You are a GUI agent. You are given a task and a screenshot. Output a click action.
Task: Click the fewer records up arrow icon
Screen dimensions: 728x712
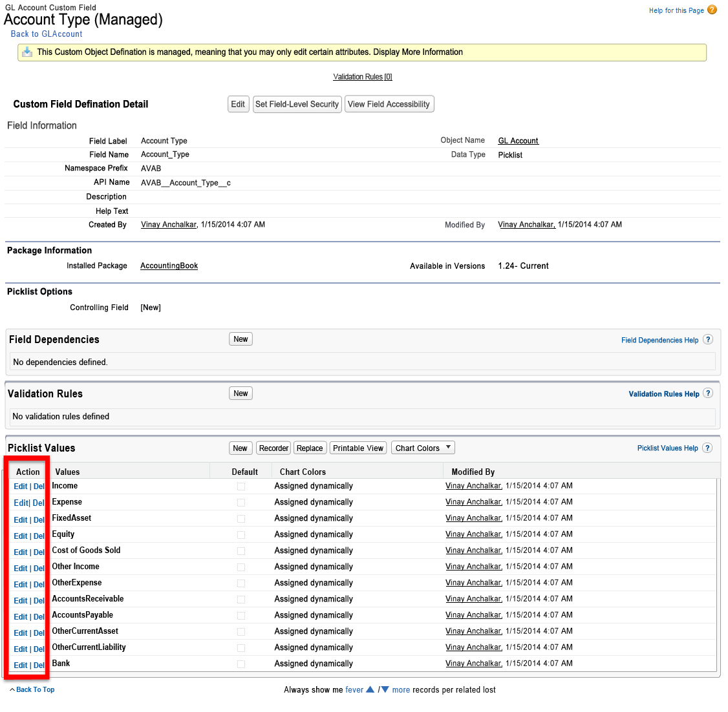click(x=370, y=689)
